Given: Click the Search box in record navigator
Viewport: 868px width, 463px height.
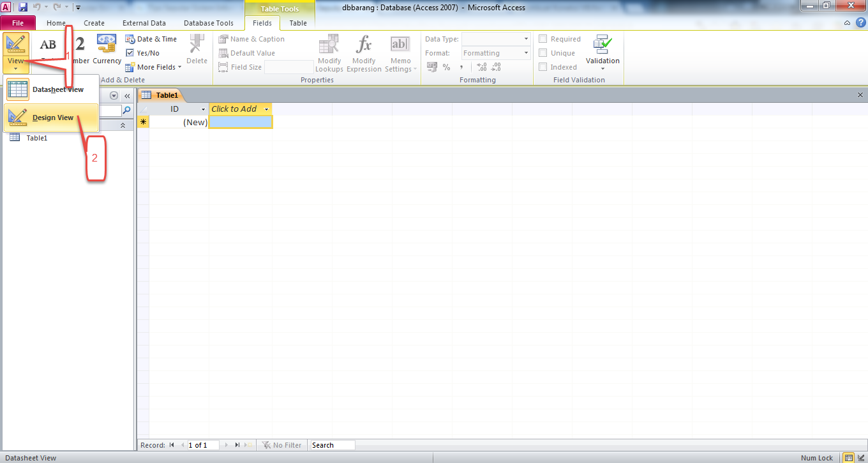Looking at the screenshot, I should [x=333, y=445].
